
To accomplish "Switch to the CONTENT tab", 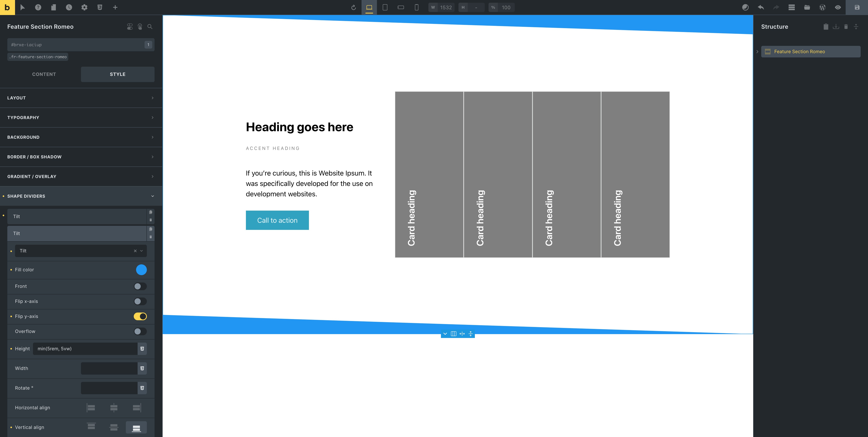I will [x=44, y=74].
